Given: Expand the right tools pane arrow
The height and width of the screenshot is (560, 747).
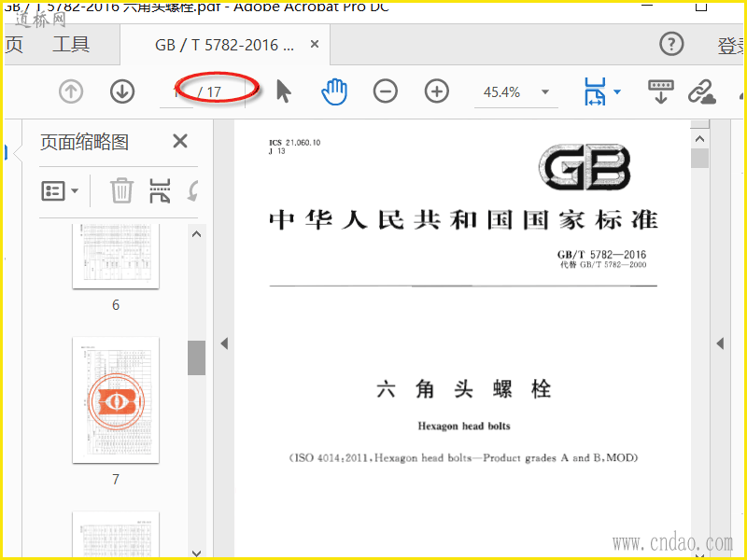Looking at the screenshot, I should 720,343.
